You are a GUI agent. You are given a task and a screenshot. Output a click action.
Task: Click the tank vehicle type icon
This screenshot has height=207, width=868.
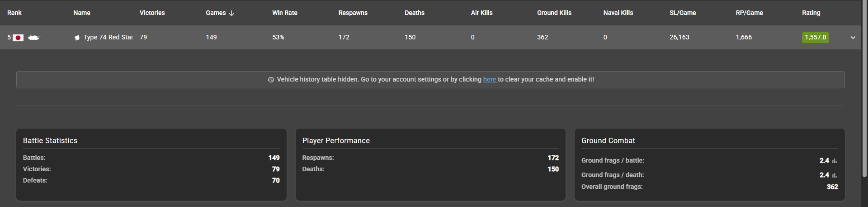click(35, 38)
